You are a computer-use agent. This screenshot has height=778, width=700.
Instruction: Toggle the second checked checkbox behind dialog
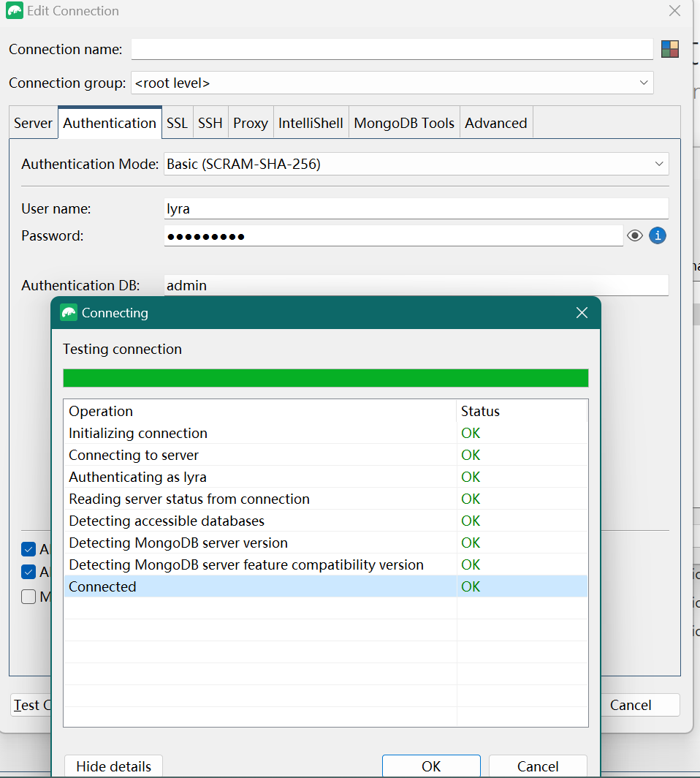pyautogui.click(x=28, y=572)
